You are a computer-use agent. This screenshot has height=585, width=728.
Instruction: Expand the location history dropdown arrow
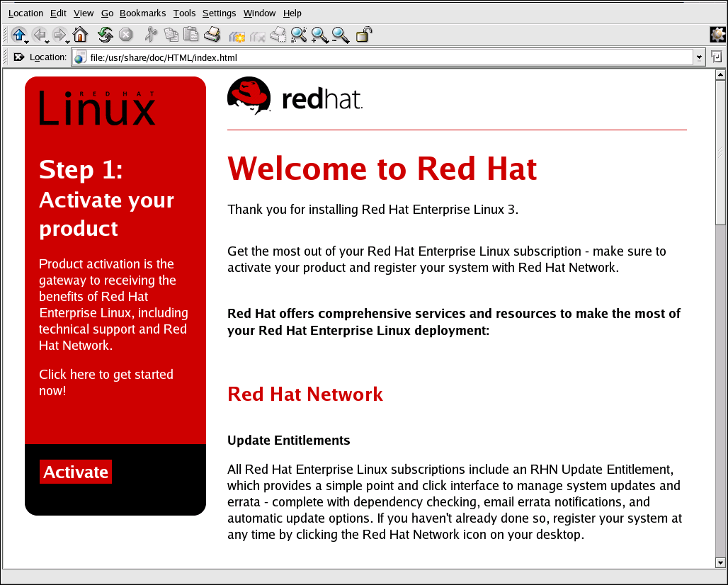699,57
